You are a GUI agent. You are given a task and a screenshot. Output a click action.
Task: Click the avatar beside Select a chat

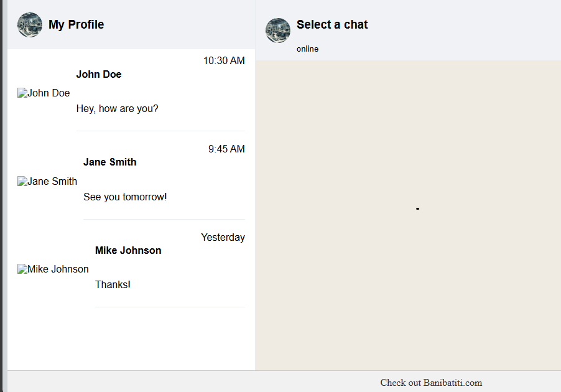tap(278, 30)
